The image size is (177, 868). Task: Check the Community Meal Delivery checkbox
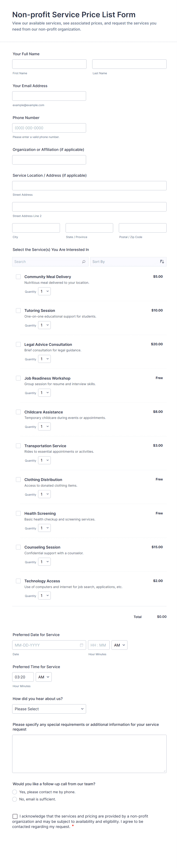[18, 277]
